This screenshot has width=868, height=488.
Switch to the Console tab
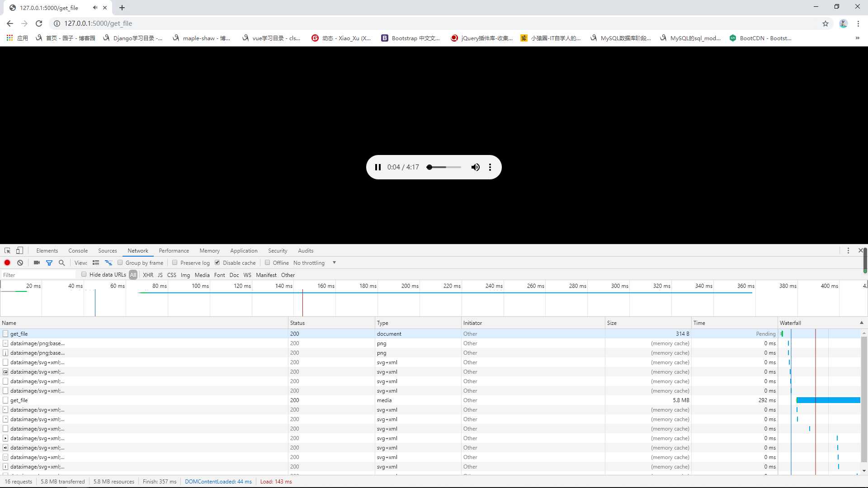(78, 251)
